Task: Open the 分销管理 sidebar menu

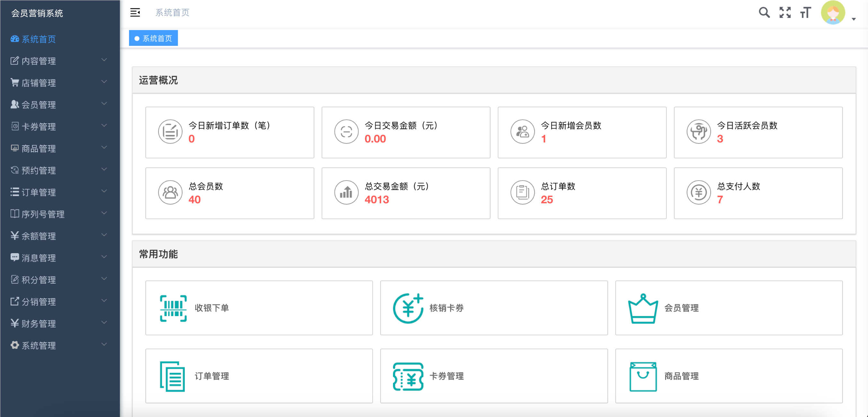Action: tap(60, 302)
